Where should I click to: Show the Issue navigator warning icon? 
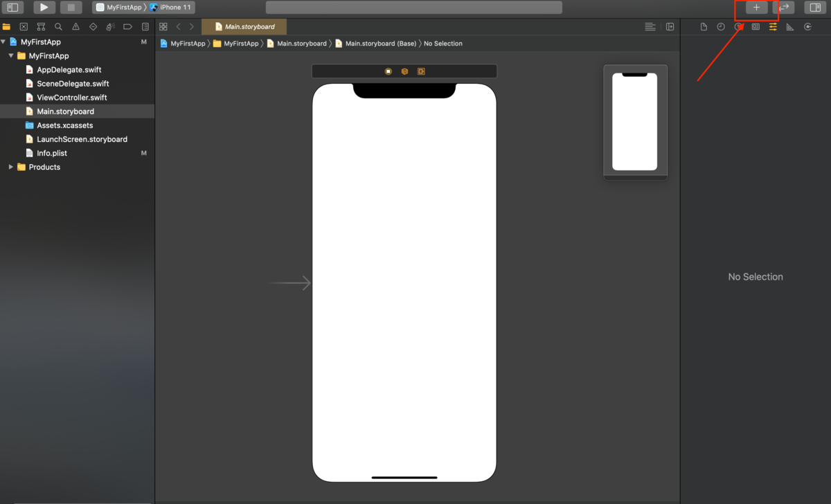(x=75, y=27)
